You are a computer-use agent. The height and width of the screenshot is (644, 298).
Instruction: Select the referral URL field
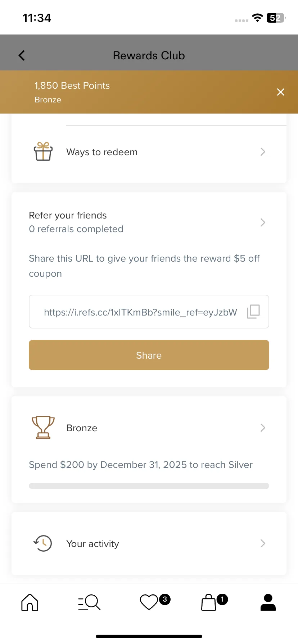(x=149, y=312)
